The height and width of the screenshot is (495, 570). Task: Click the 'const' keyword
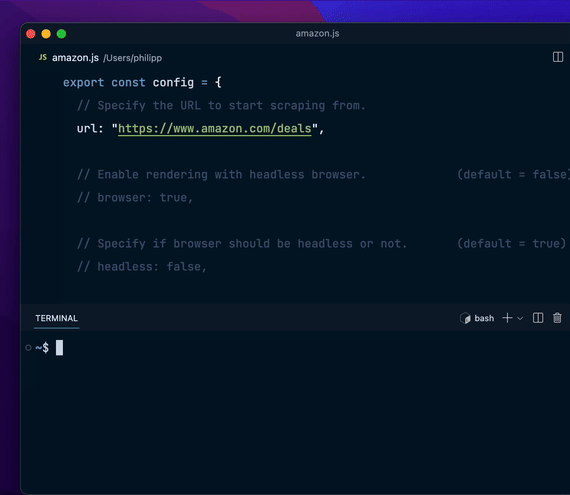(x=128, y=83)
